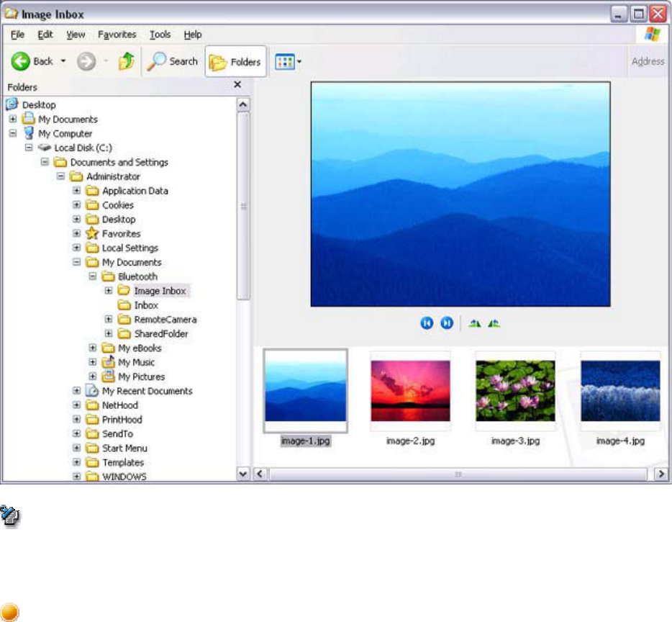Rotate the image clockwise
The height and width of the screenshot is (622, 672).
pyautogui.click(x=474, y=323)
